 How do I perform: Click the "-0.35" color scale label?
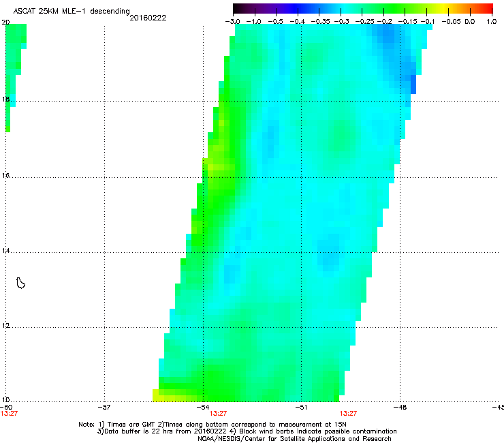pyautogui.click(x=320, y=22)
